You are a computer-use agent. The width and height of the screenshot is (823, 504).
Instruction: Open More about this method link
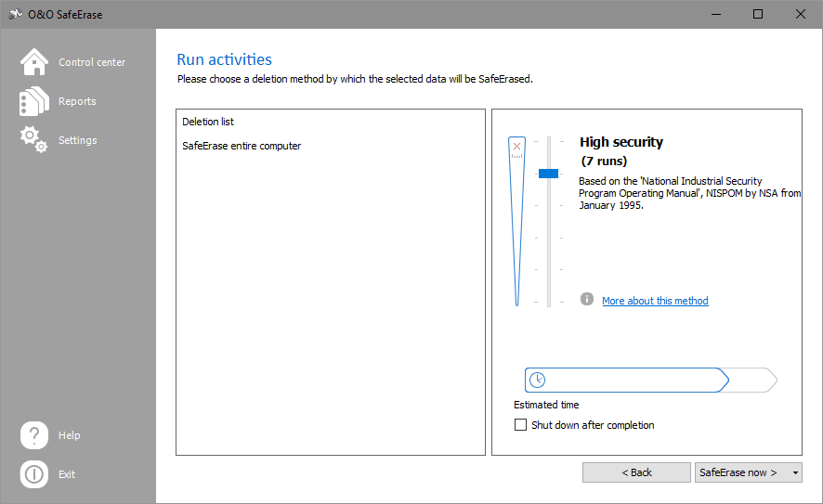point(655,301)
